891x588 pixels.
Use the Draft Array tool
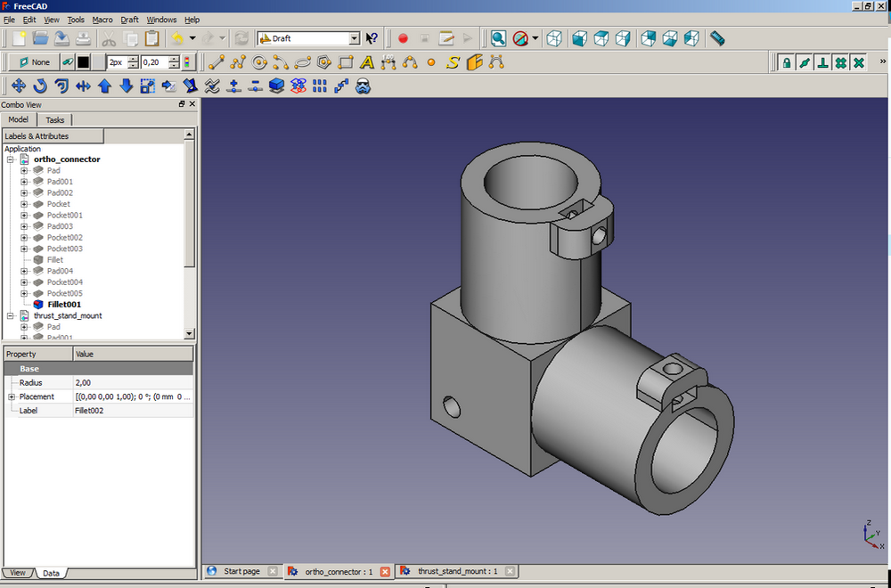[x=320, y=86]
